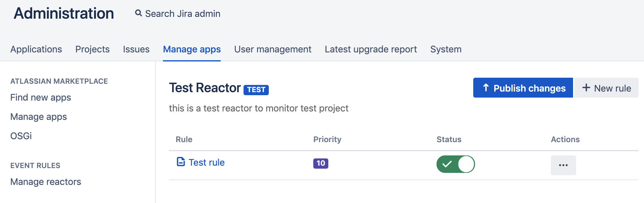
Task: Disable the Test rule status toggle
Action: (x=455, y=164)
